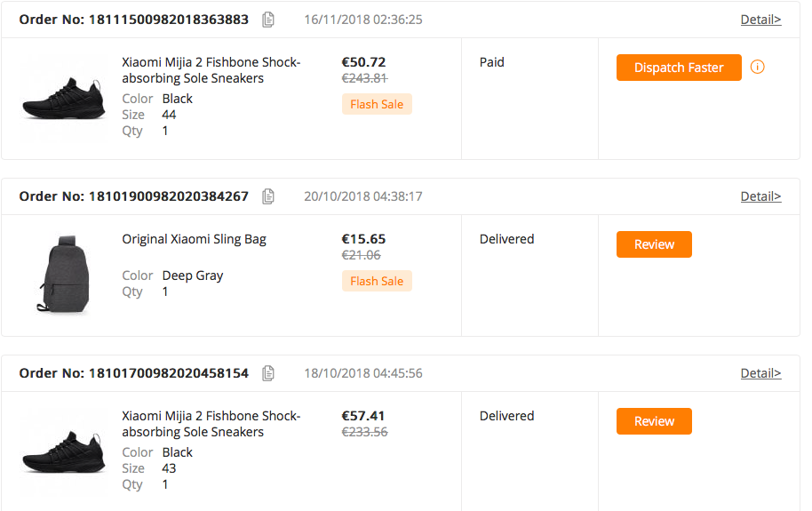
Task: Click Flash Sale tag on sling bag order
Action: coord(377,282)
